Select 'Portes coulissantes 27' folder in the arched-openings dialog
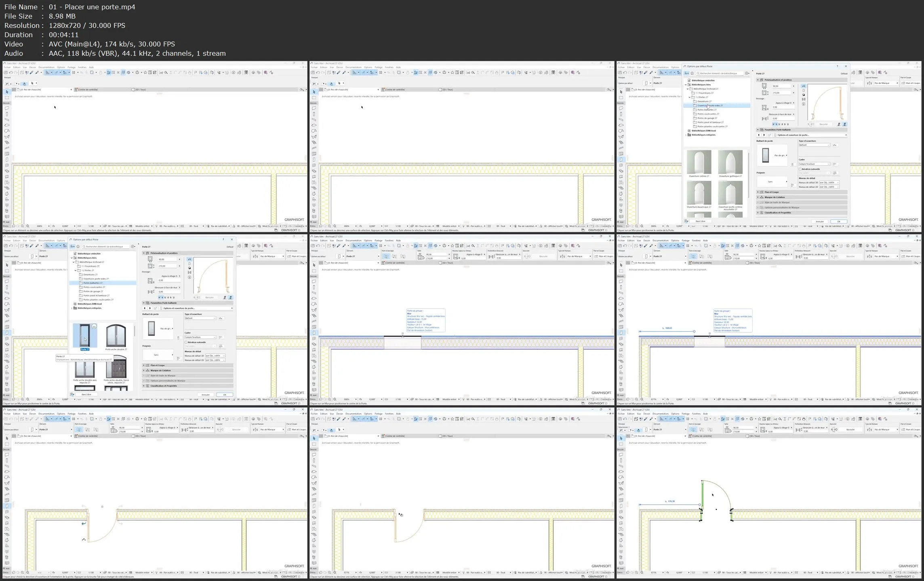Image resolution: width=924 pixels, height=581 pixels. point(708,114)
